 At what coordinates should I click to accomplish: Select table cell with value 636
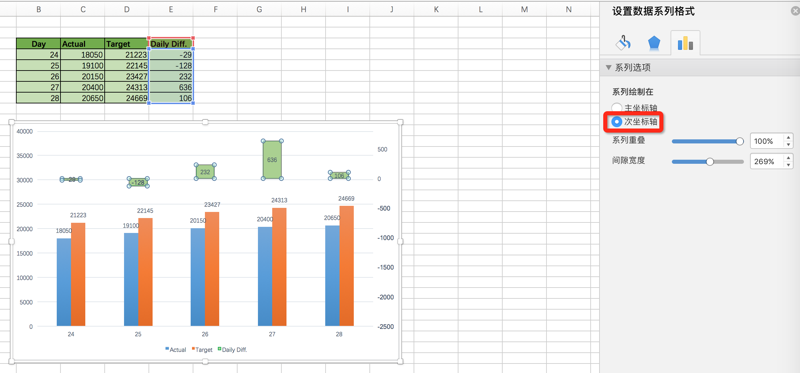[x=171, y=87]
